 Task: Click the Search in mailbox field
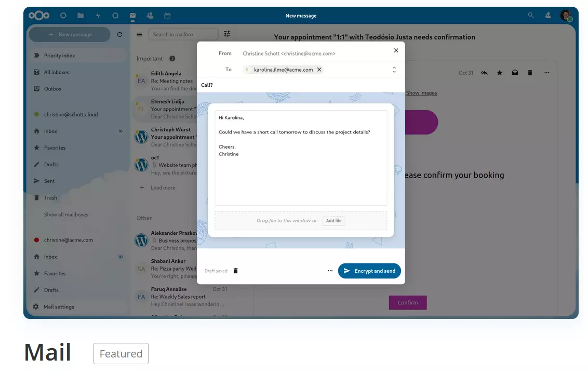183,34
